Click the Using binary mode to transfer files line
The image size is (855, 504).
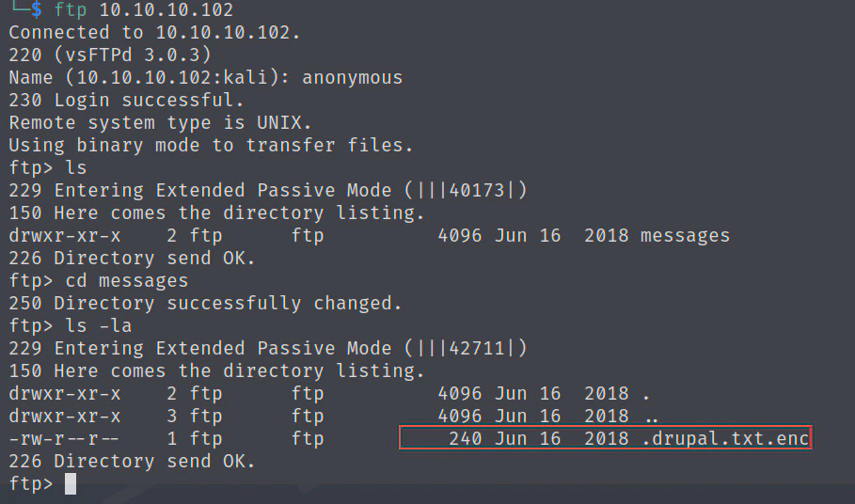click(211, 145)
